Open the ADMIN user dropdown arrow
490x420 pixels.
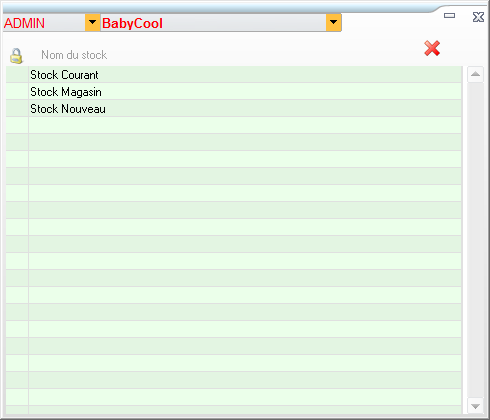pos(92,23)
